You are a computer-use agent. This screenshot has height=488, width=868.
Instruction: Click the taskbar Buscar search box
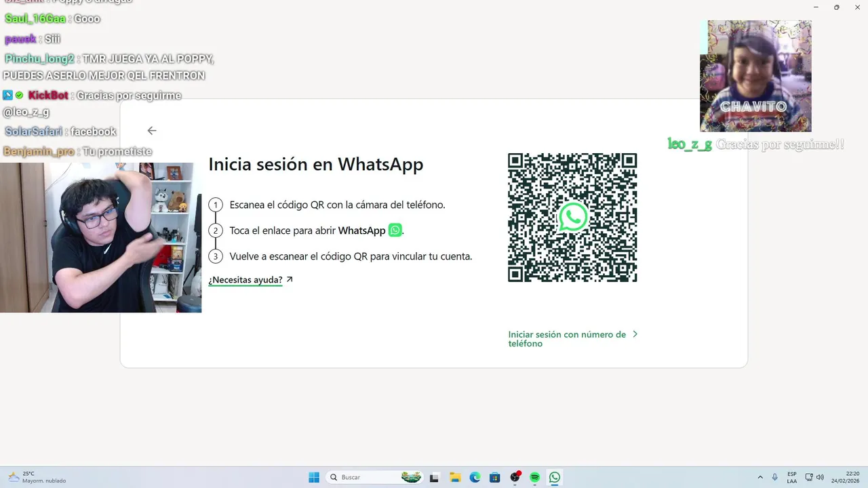coord(375,477)
